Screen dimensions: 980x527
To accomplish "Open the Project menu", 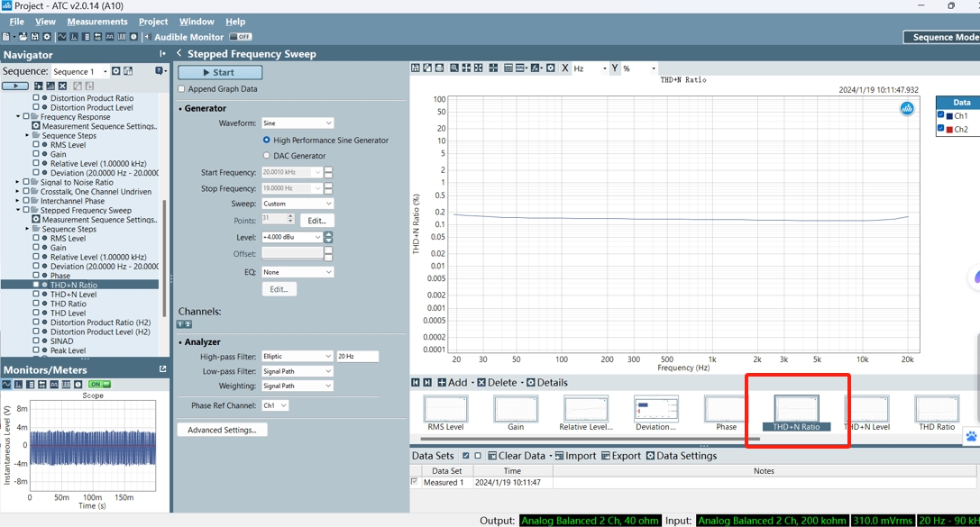I will tap(153, 22).
